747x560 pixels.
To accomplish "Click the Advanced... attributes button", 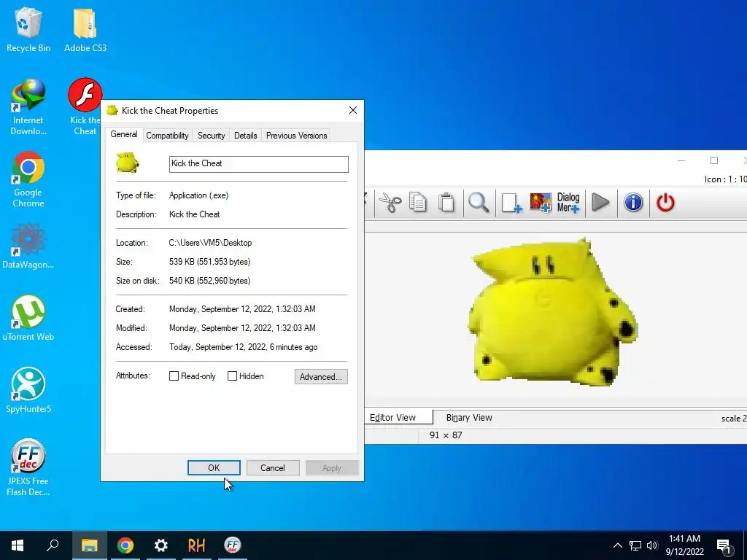I will click(321, 377).
